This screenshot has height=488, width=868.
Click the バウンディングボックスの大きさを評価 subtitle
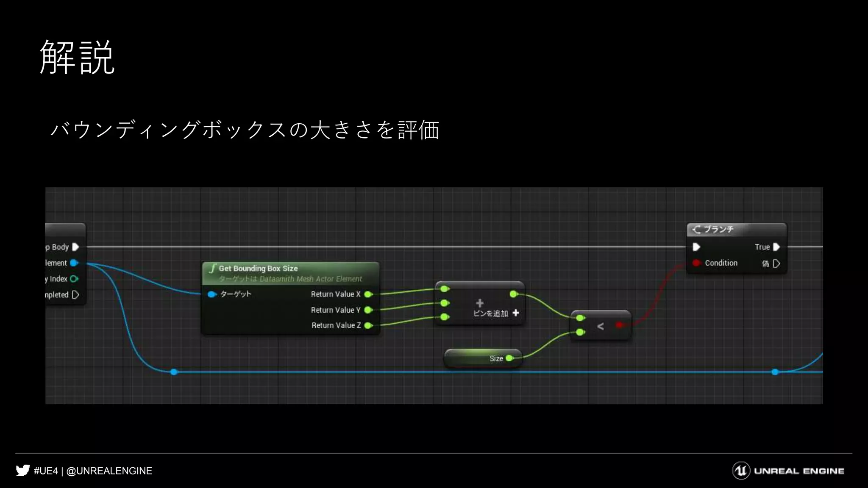click(245, 129)
